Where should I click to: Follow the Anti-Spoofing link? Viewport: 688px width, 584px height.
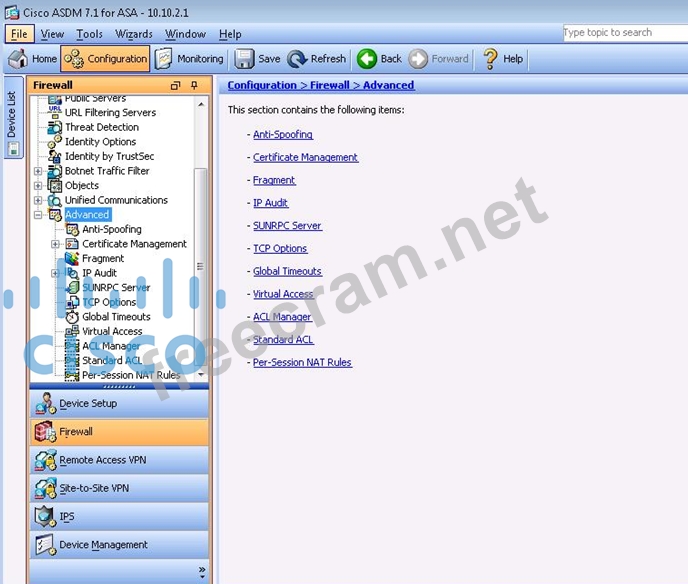coord(283,134)
